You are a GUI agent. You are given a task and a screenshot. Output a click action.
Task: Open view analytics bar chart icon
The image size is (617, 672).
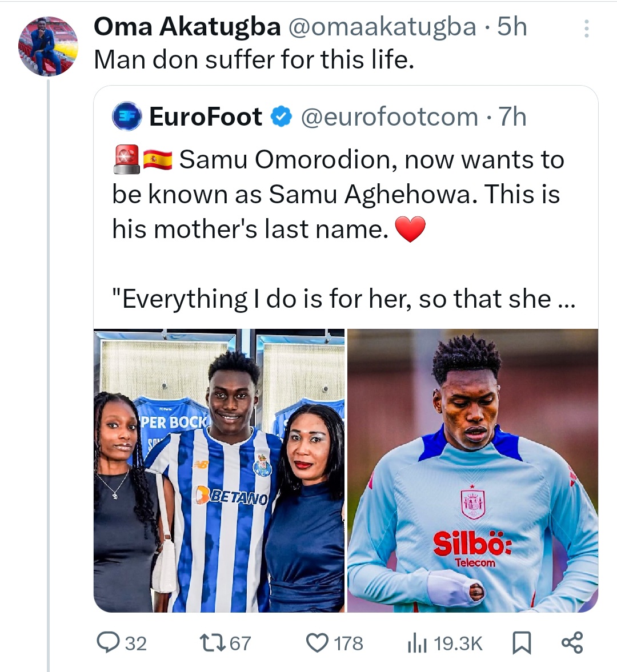click(417, 643)
